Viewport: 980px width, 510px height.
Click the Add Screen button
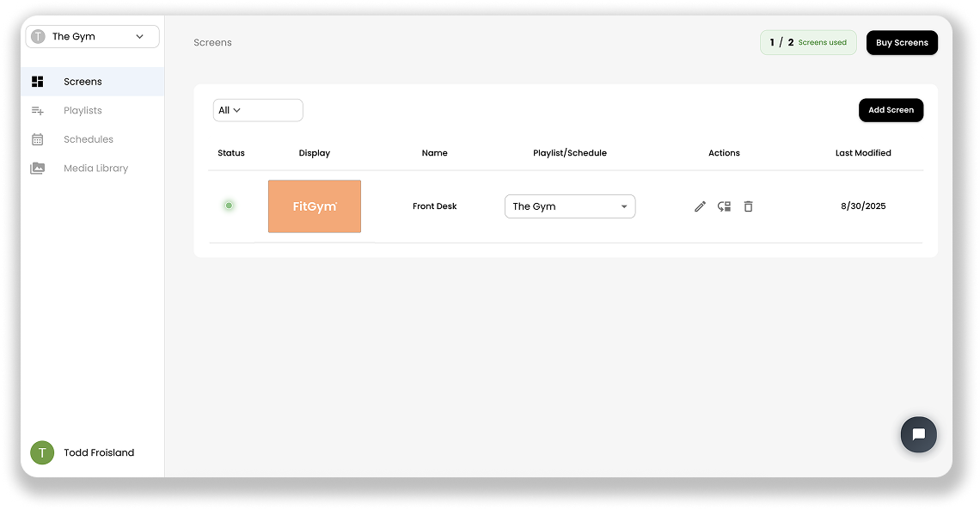891,110
